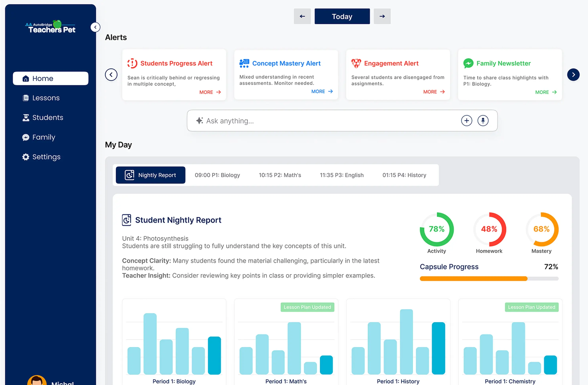Open MORE on Students Progress Alert
588x385 pixels.
click(x=210, y=92)
